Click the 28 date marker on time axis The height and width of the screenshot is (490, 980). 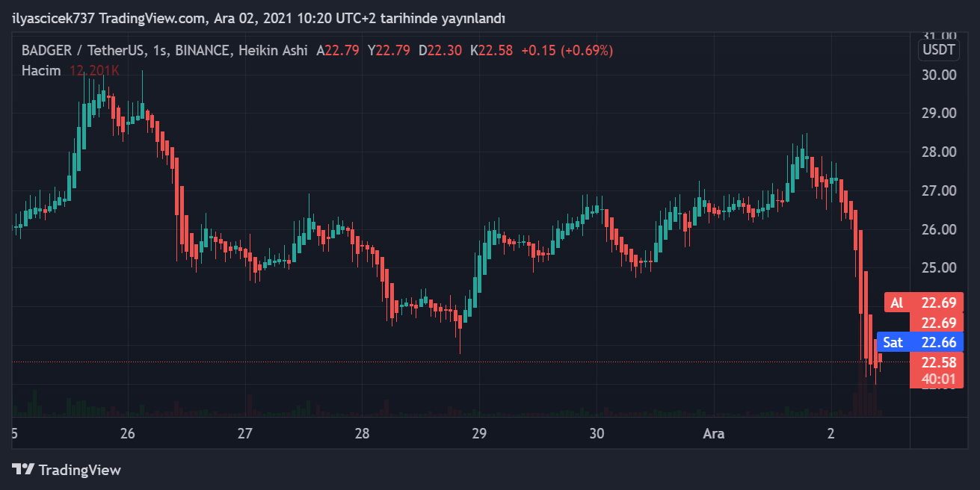pos(363,433)
